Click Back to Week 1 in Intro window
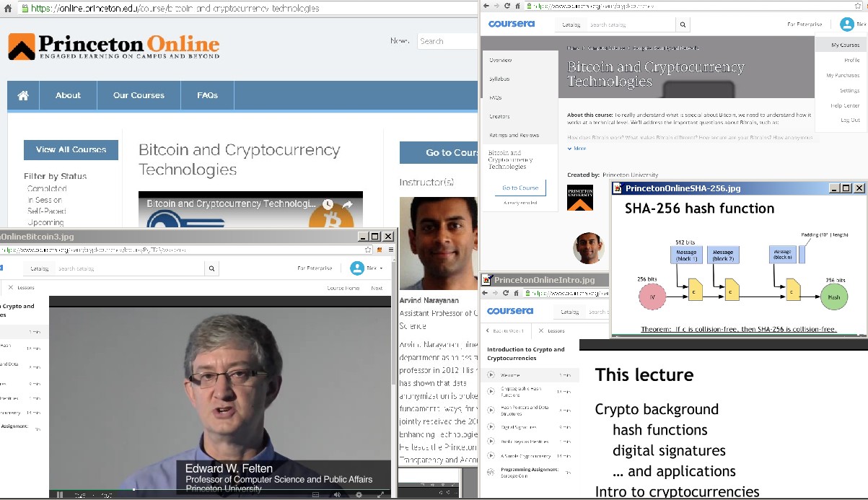This screenshot has height=500, width=868. [507, 330]
